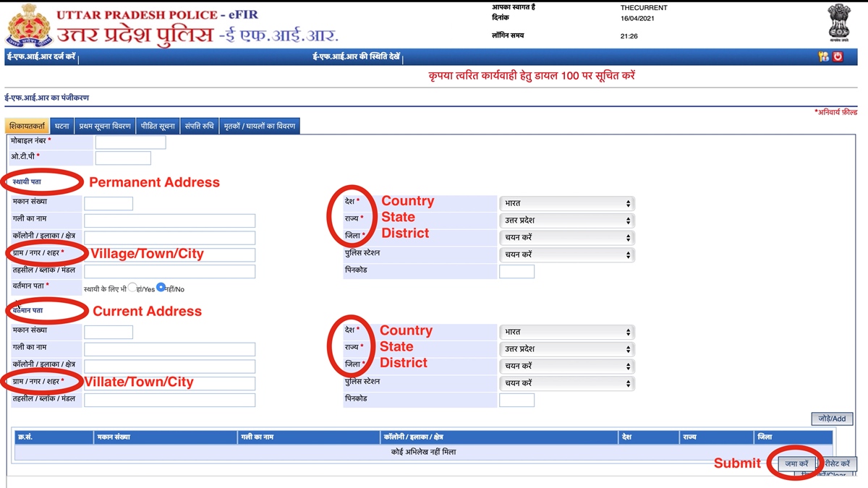Open current address देश dropdown
The image size is (868, 488).
click(x=567, y=333)
